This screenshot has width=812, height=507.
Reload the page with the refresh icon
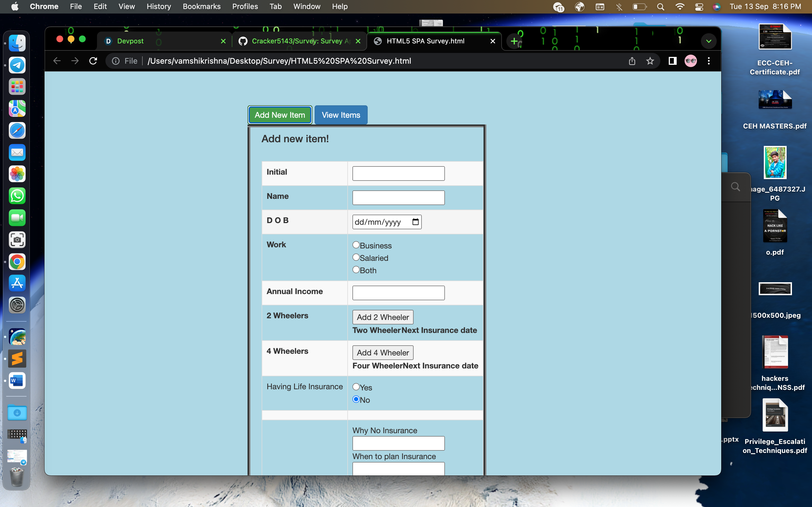click(93, 61)
